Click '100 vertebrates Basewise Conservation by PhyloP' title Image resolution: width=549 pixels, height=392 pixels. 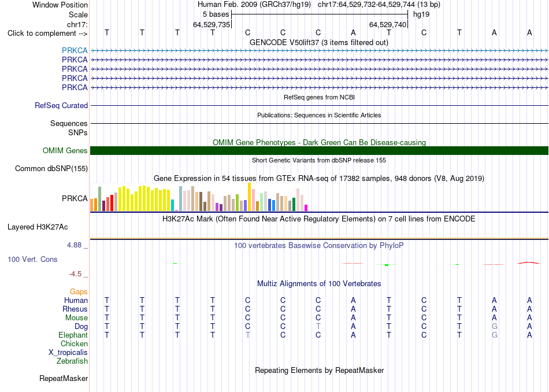pyautogui.click(x=319, y=245)
